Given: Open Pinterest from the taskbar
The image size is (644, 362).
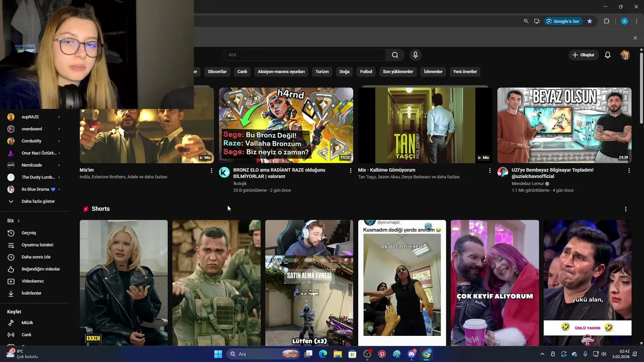Looking at the screenshot, I should coord(382,354).
